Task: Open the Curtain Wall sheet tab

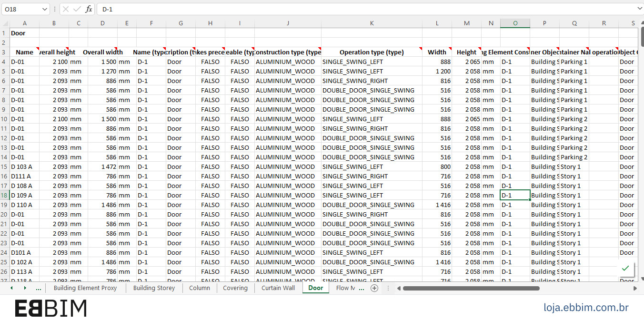Action: pyautogui.click(x=278, y=288)
